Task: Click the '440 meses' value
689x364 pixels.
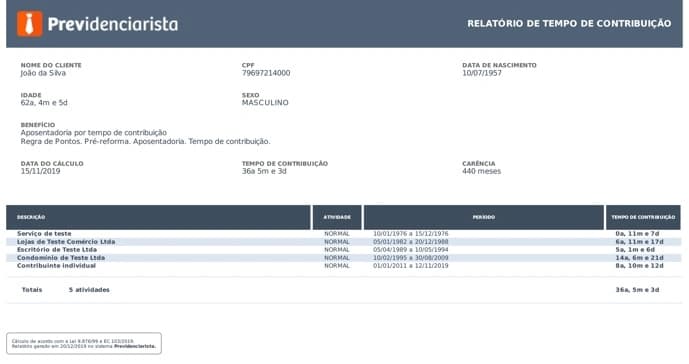Action: [x=481, y=171]
